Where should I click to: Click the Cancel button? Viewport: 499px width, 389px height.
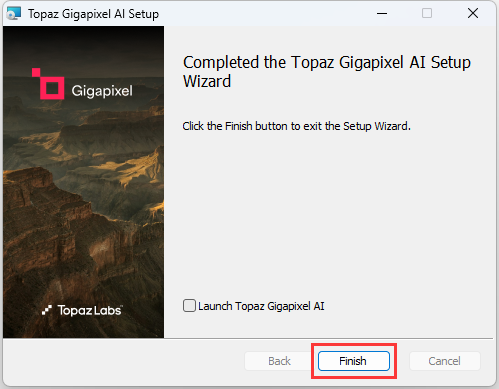pyautogui.click(x=445, y=361)
